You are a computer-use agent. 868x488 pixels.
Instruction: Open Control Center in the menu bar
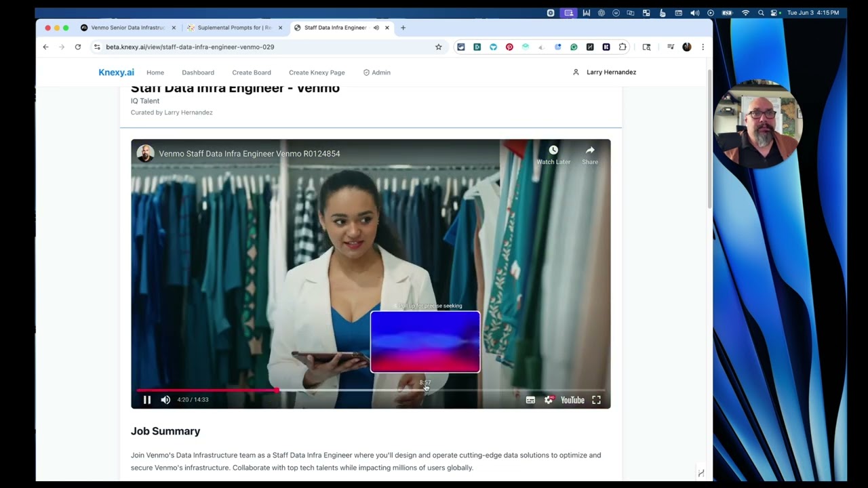[774, 13]
